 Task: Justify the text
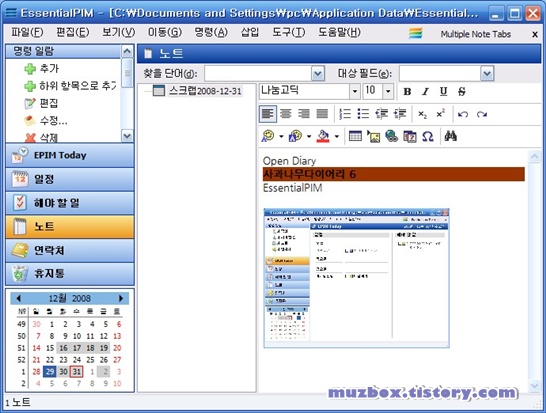(322, 114)
